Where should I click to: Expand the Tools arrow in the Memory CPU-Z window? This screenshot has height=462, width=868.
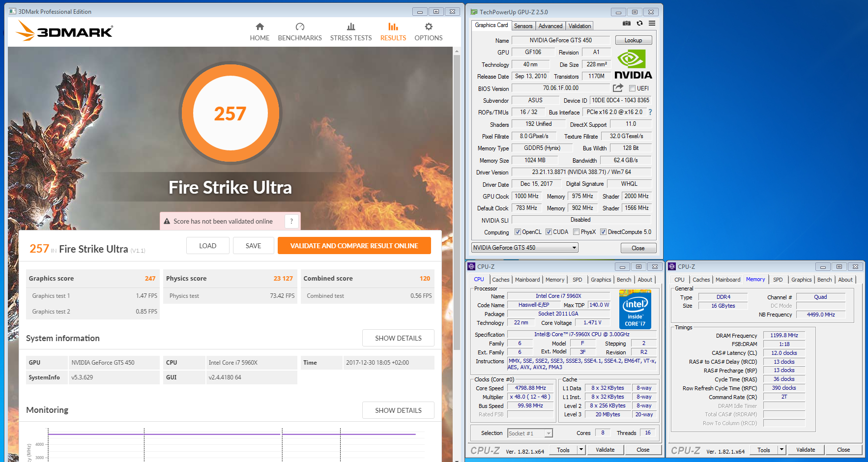click(x=782, y=450)
